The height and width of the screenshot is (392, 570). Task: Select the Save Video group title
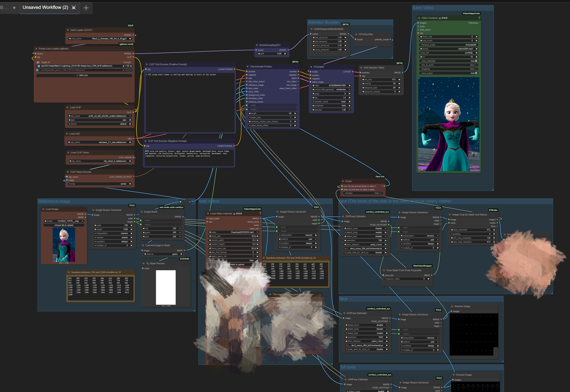[423, 8]
